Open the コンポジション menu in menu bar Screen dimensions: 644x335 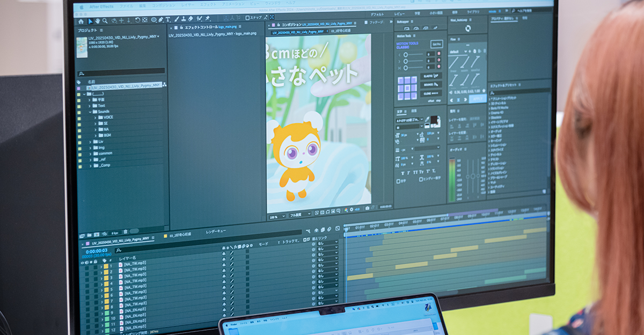click(x=165, y=5)
